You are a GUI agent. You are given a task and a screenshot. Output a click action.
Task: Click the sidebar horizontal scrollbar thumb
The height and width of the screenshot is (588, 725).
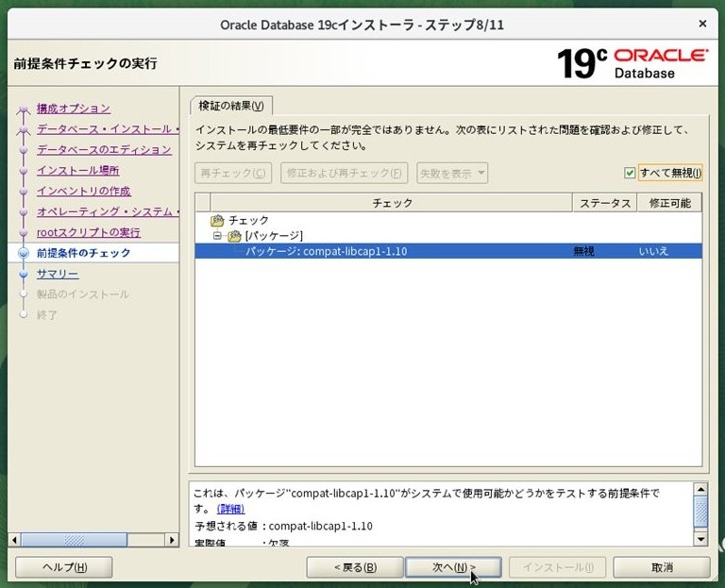[x=74, y=540]
